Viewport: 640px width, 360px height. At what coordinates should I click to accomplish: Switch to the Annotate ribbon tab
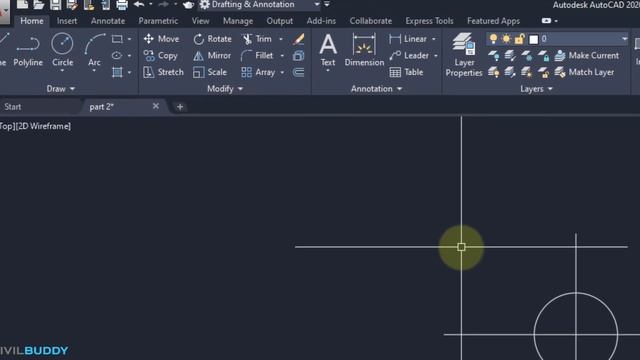pos(108,21)
